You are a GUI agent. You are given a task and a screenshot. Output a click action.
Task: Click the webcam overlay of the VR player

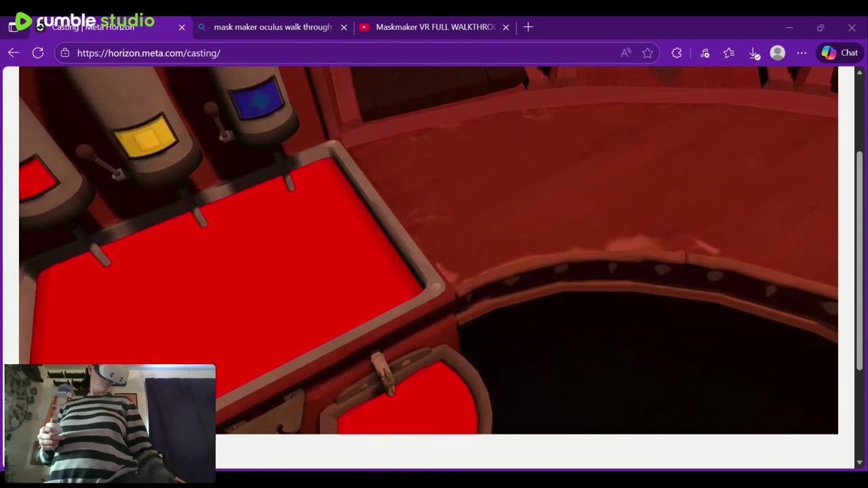point(110,424)
